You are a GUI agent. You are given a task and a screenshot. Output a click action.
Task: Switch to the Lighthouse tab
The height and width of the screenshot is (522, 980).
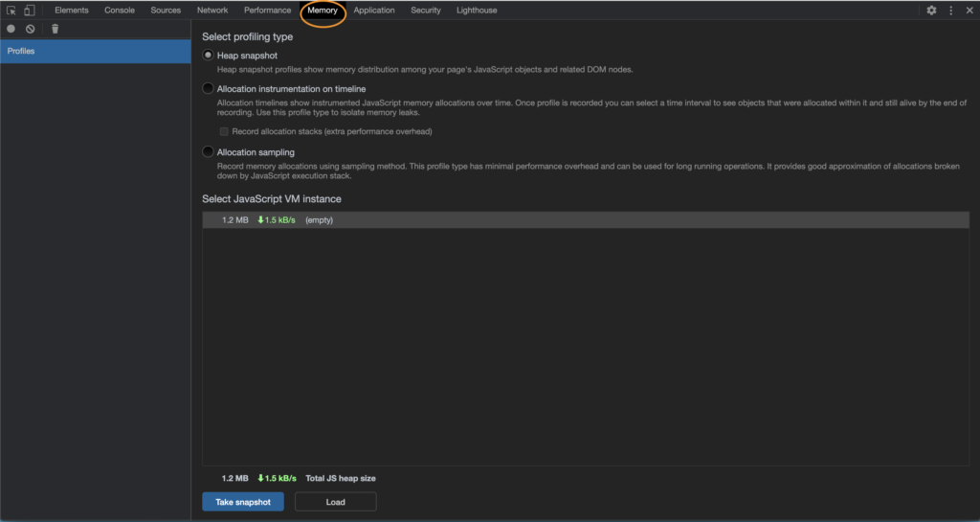[x=477, y=11]
